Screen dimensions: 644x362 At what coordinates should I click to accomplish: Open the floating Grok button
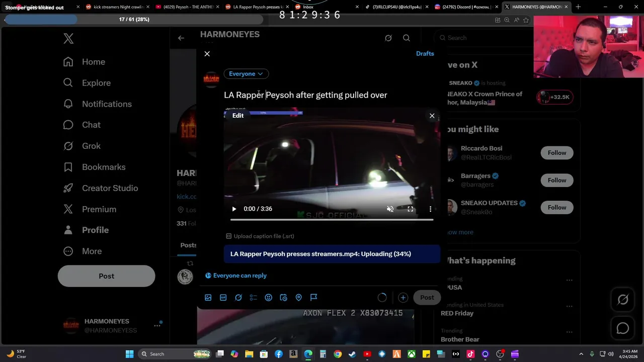tap(623, 300)
